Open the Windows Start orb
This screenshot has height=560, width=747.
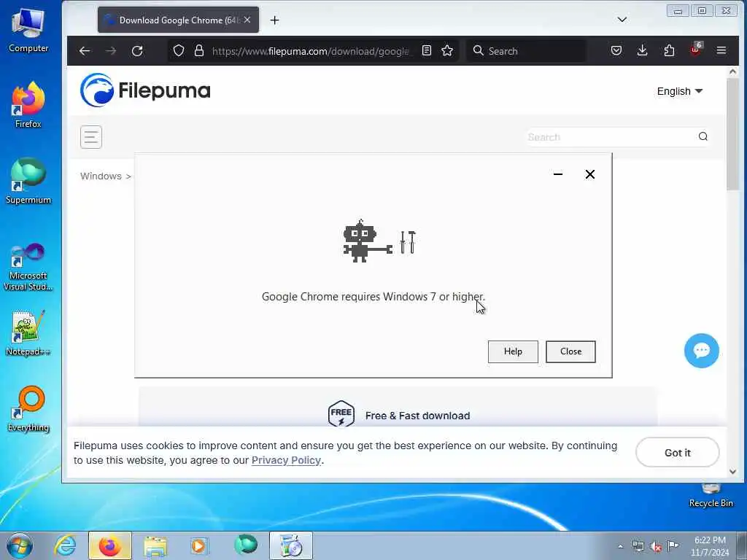coord(20,546)
